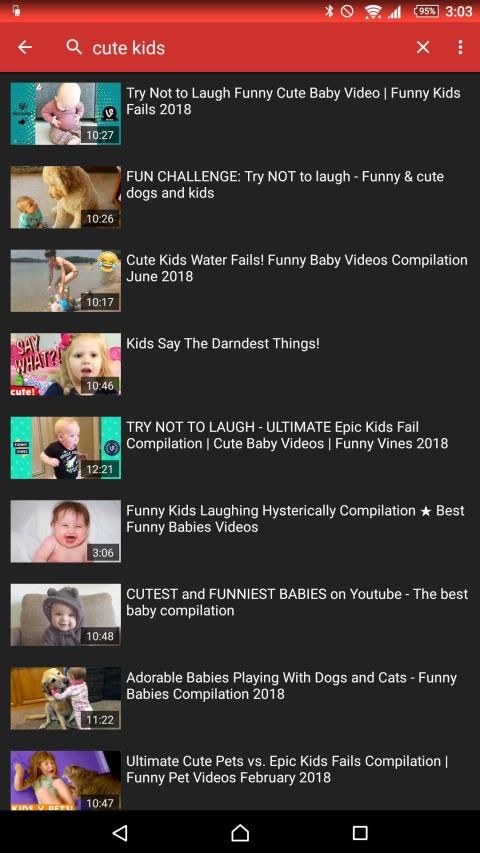Open 'Try Not to Laugh Funny Cute Baby Video' thumbnail

[x=65, y=114]
